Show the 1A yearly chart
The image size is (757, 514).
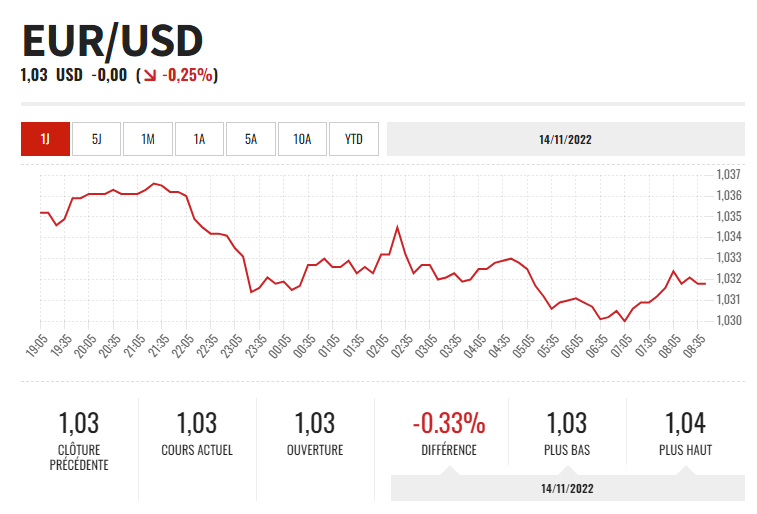tap(200, 139)
